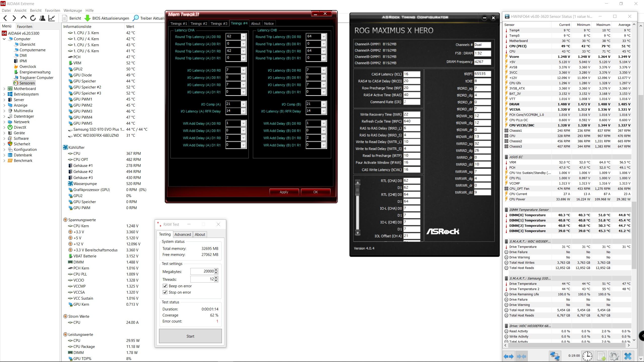Click the Sicherheit shield tree icon
Viewport: 644px width, 362px height.
[10, 144]
